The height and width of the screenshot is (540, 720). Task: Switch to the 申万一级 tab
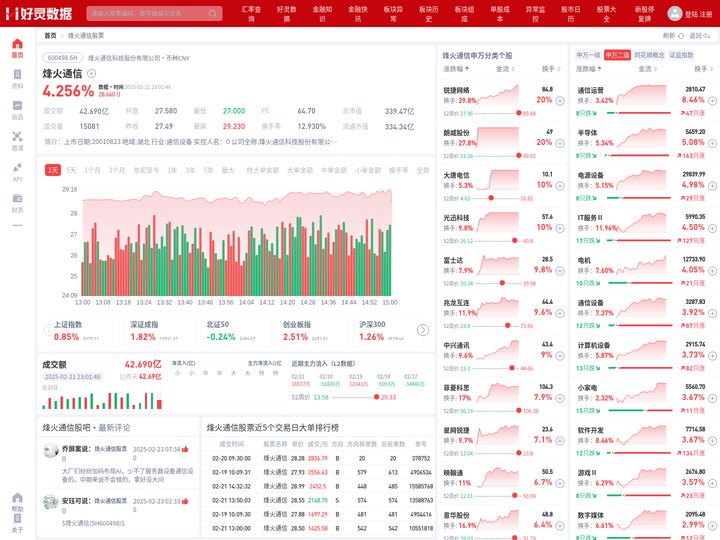(588, 55)
